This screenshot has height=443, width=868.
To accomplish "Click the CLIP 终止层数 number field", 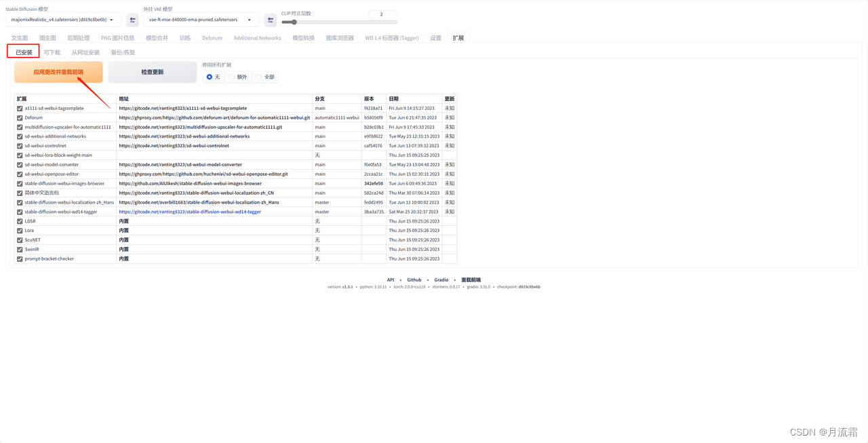I will [x=382, y=14].
